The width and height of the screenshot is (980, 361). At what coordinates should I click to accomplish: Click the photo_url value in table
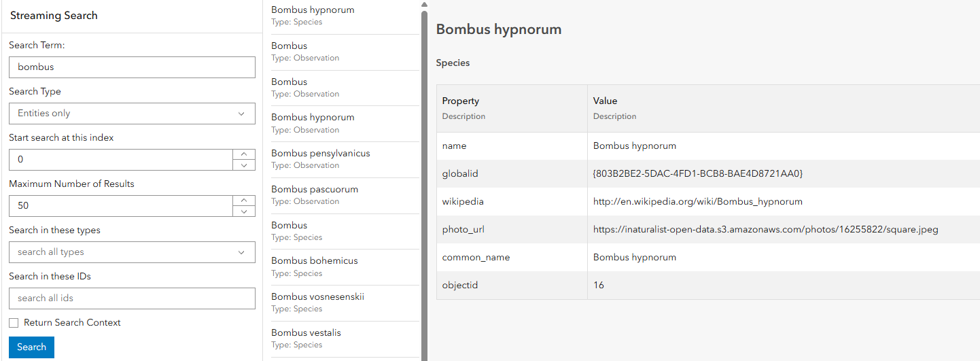pos(765,230)
